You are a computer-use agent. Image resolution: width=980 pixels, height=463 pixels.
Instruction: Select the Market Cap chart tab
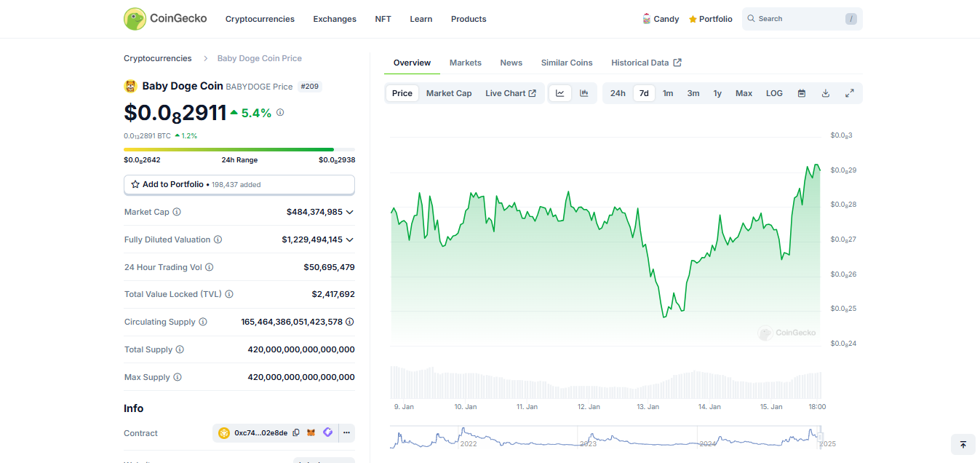click(x=449, y=93)
